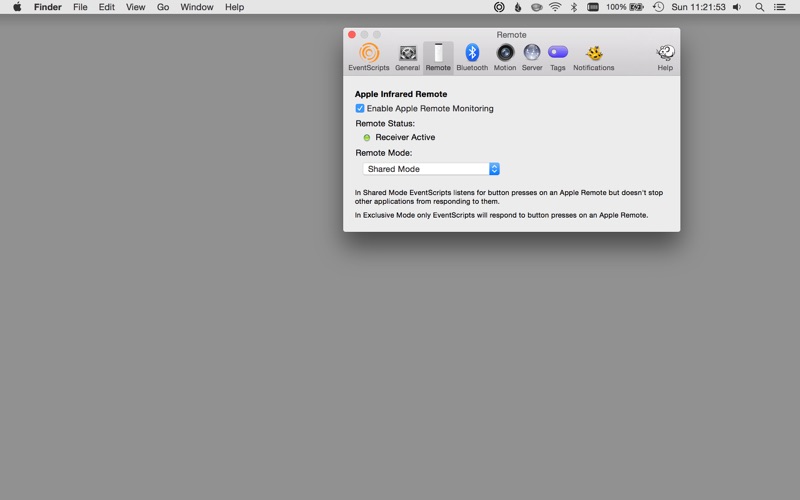
Task: Open the Window menu in menu bar
Action: click(196, 7)
